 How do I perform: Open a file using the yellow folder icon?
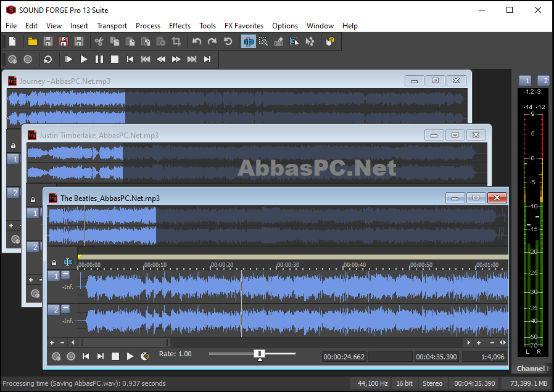point(33,42)
